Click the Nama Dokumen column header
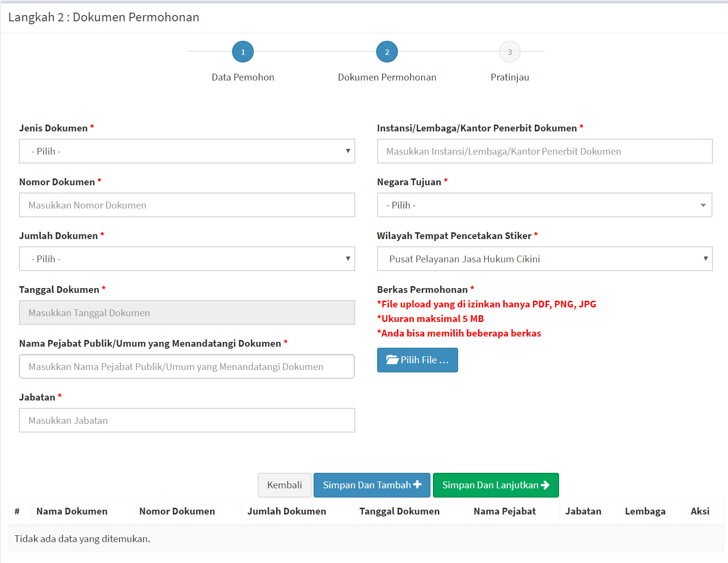The image size is (728, 563). 72,511
